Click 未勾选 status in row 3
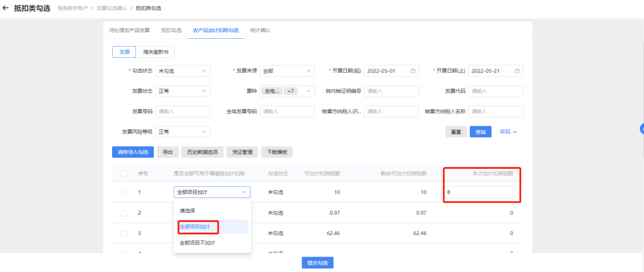This screenshot has height=272, width=644. pos(275,233)
